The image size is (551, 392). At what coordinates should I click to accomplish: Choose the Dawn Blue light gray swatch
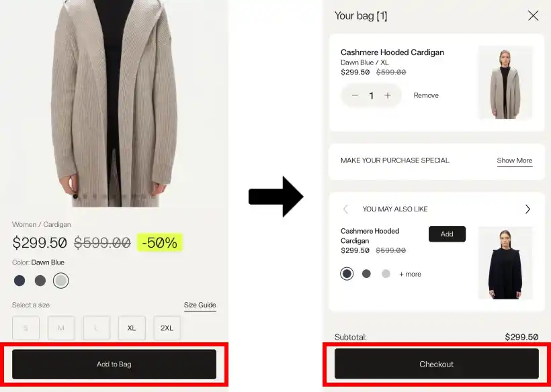[61, 281]
